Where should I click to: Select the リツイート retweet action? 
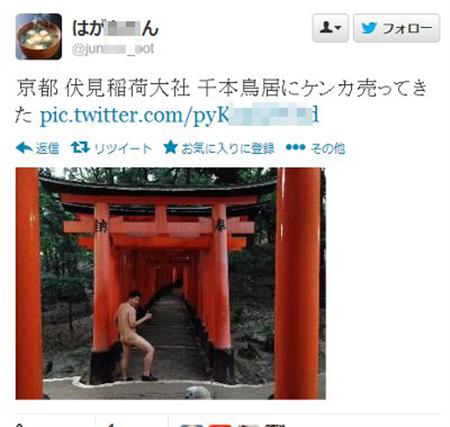coord(123,148)
